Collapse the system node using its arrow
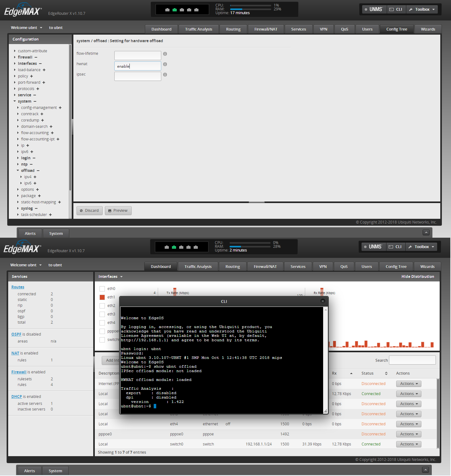 pos(15,101)
